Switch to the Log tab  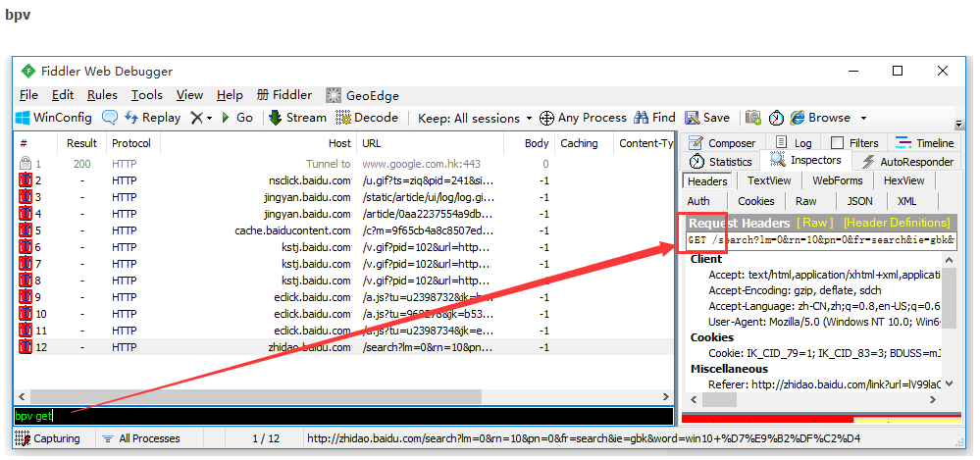pos(794,143)
